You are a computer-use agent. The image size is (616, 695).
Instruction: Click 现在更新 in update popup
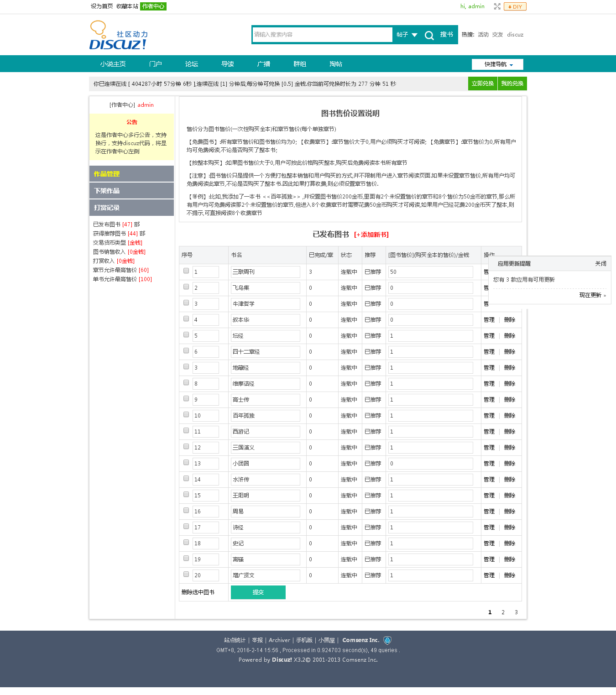(592, 295)
